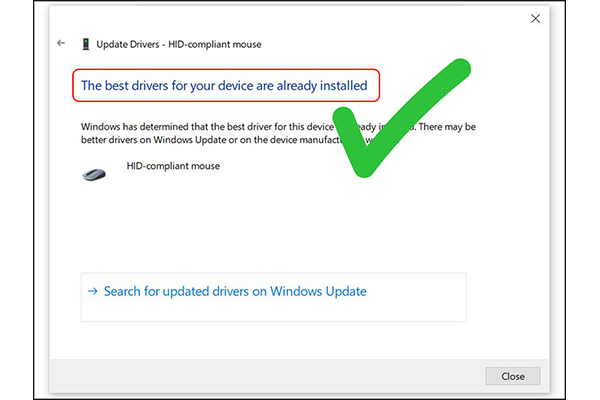Click the device icon beside Update Drivers title
The image size is (600, 400).
86,44
